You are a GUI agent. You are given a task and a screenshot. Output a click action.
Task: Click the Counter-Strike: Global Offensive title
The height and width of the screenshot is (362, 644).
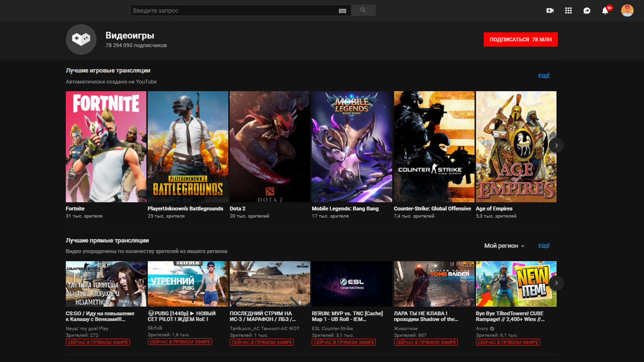(432, 209)
